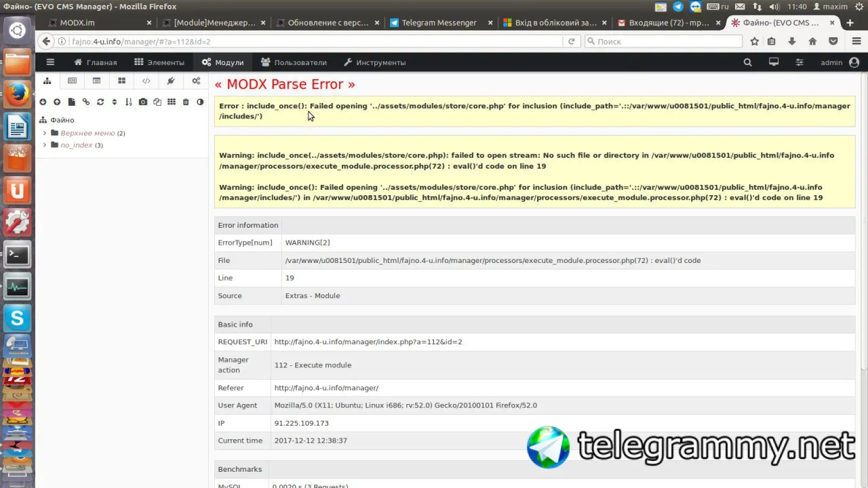868x488 pixels.
Task: Refresh the site tree
Action: pyautogui.click(x=100, y=102)
